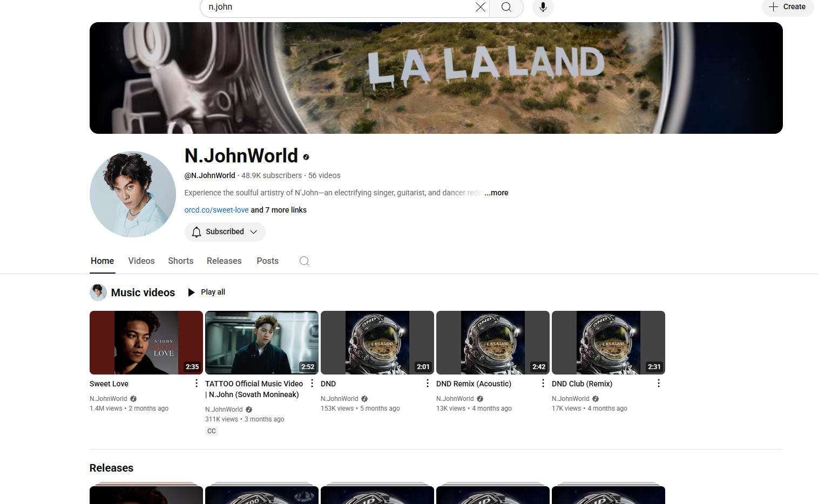Show the 'and 7 more links' list
818x504 pixels.
click(279, 210)
